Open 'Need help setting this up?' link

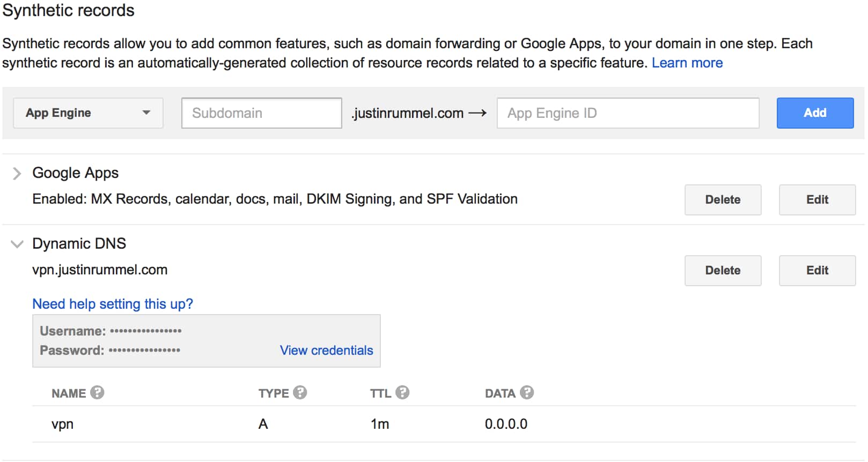(113, 304)
